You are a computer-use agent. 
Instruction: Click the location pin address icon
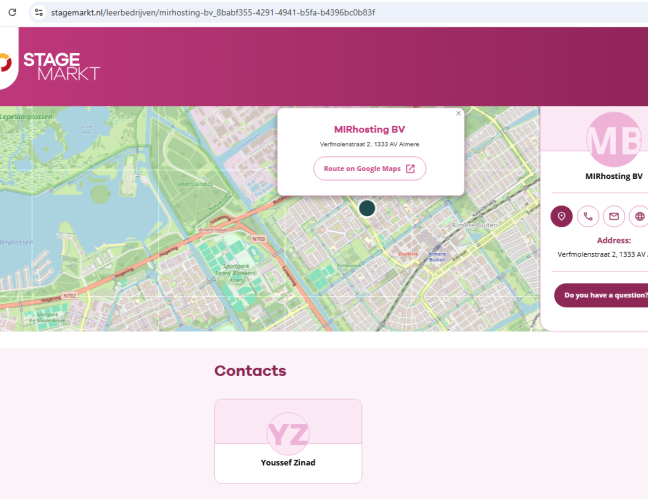pyautogui.click(x=562, y=216)
